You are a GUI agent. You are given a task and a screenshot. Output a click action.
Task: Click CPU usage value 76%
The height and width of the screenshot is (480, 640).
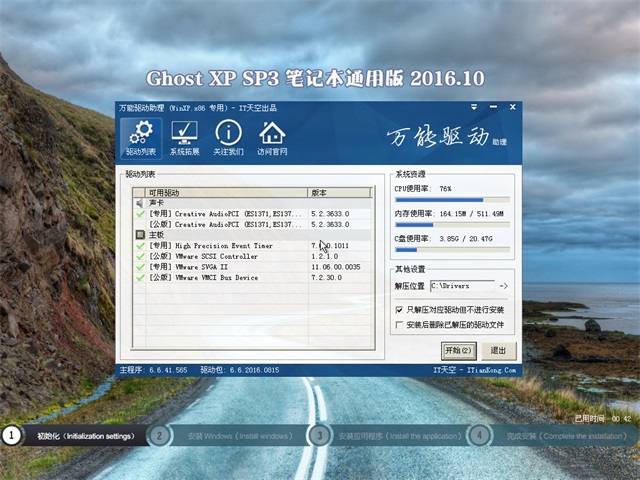[x=445, y=189]
